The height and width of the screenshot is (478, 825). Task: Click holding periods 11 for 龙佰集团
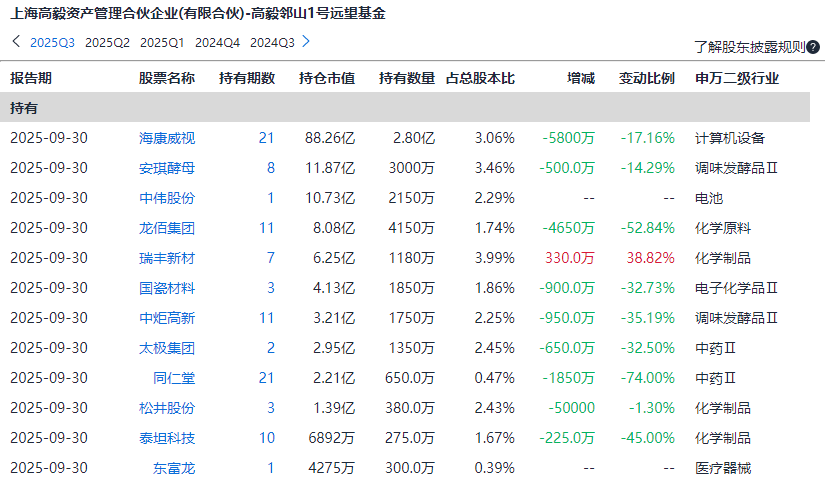pyautogui.click(x=267, y=228)
